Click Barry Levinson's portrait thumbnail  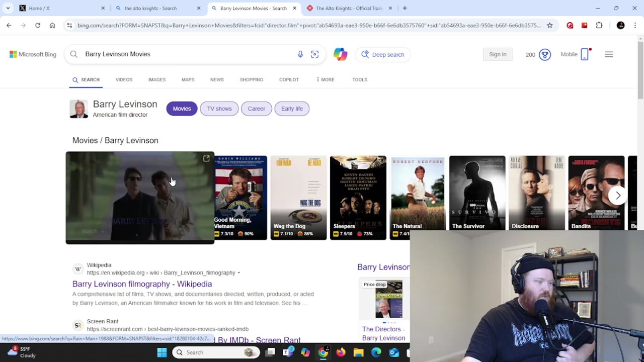78,109
